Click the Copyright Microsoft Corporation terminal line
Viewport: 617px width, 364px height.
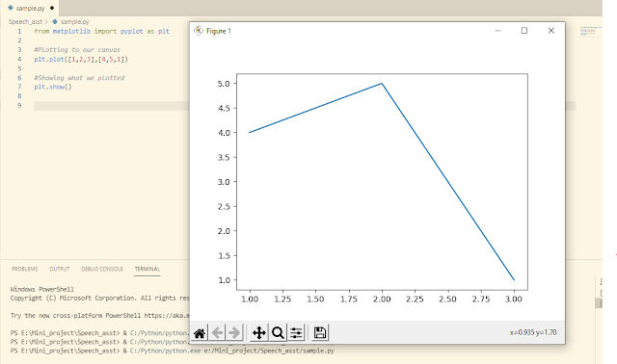click(100, 299)
